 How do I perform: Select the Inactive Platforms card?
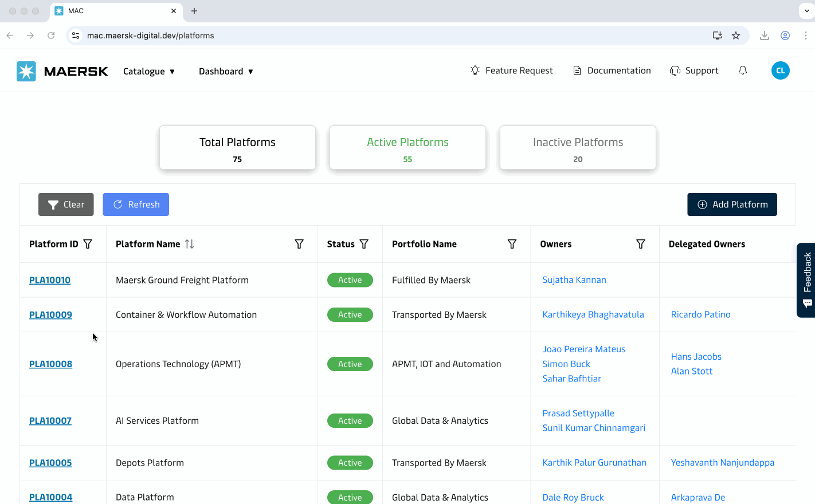click(x=578, y=148)
